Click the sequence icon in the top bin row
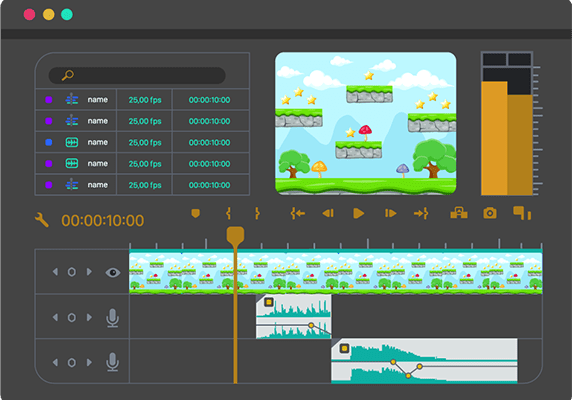The height and width of the screenshot is (400, 572). pyautogui.click(x=72, y=100)
